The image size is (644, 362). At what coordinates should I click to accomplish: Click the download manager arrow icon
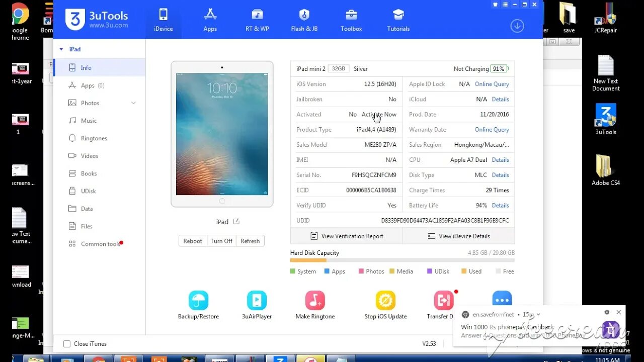coord(517,26)
